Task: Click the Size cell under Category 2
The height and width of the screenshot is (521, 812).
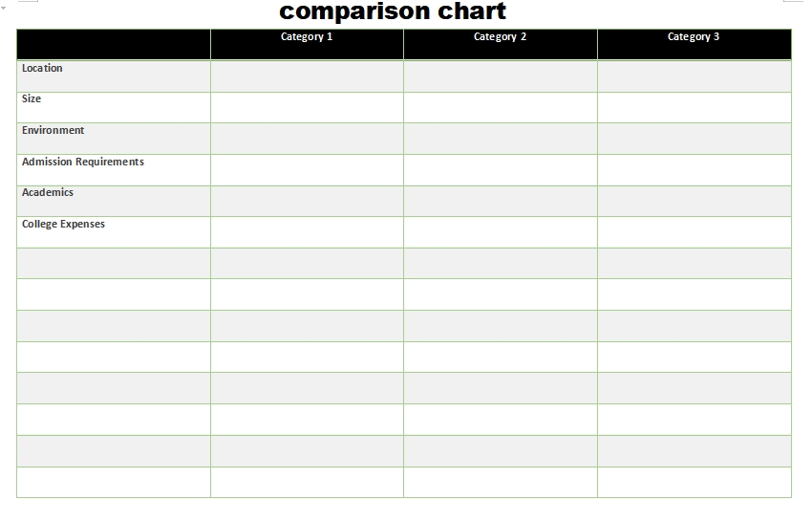Action: (x=501, y=107)
